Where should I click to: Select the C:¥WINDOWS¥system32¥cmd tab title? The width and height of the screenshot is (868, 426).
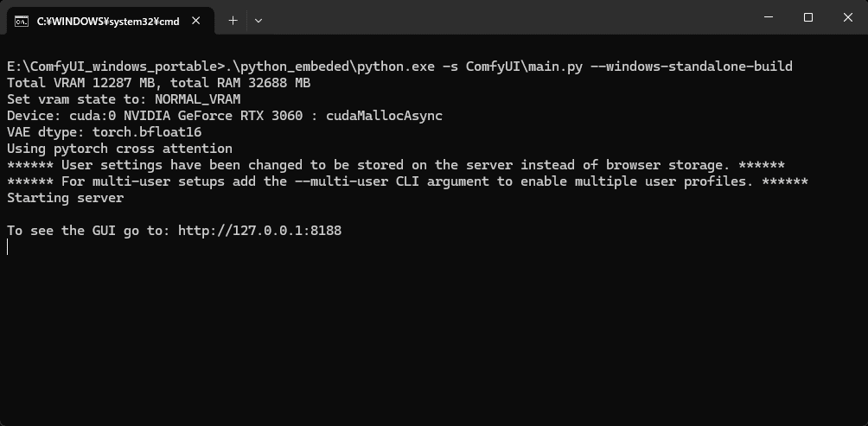point(108,22)
